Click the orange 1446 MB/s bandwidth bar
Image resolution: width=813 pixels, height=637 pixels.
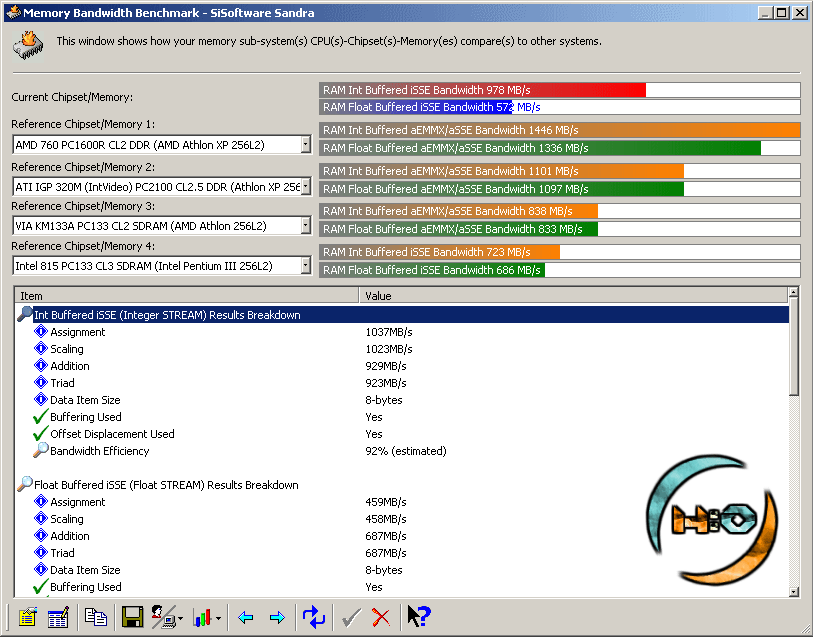tap(559, 130)
